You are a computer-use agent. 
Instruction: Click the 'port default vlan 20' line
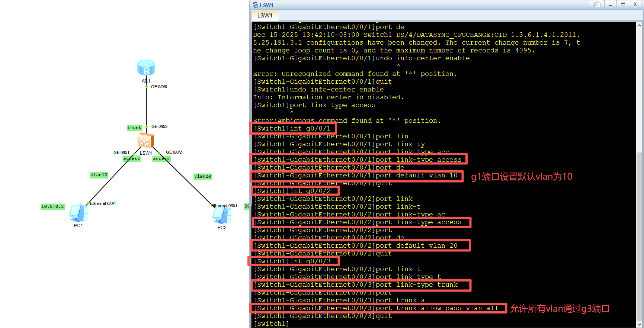tap(356, 245)
